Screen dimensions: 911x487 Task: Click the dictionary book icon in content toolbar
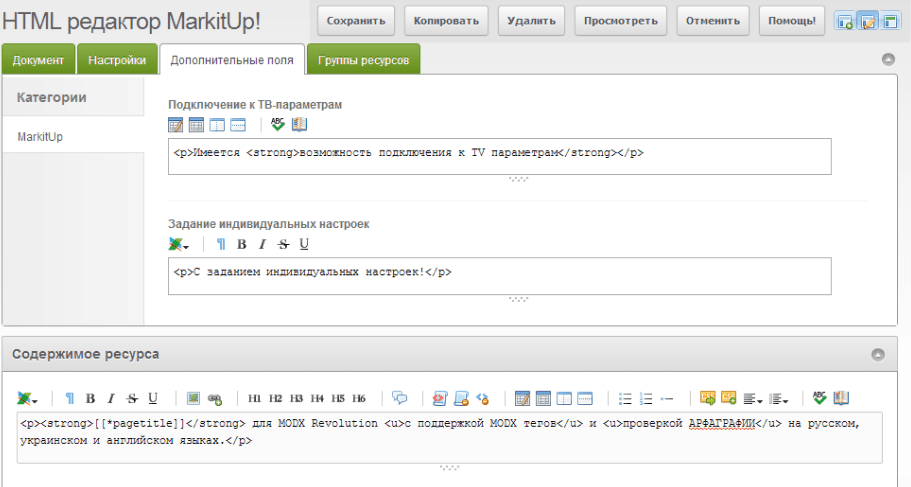[841, 397]
